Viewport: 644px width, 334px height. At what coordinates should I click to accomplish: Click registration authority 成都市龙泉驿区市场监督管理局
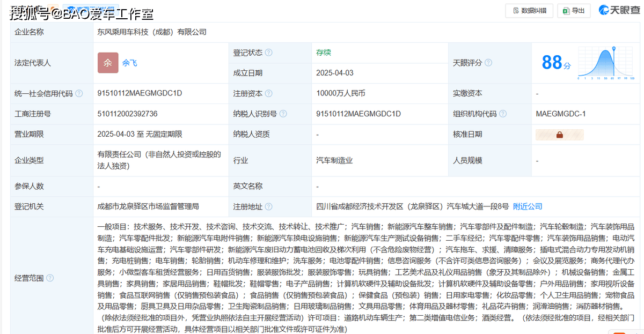pos(149,206)
